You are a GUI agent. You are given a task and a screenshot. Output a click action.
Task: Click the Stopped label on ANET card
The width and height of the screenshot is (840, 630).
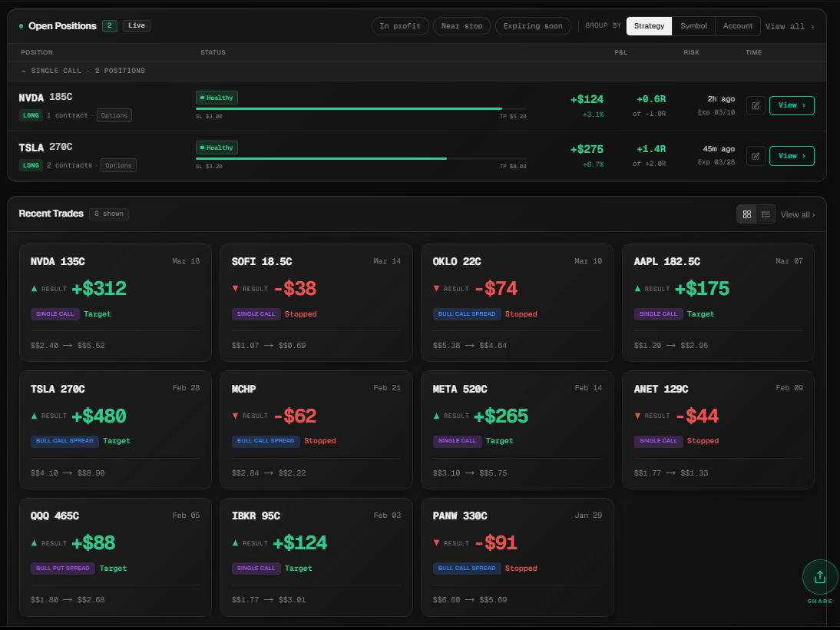703,441
